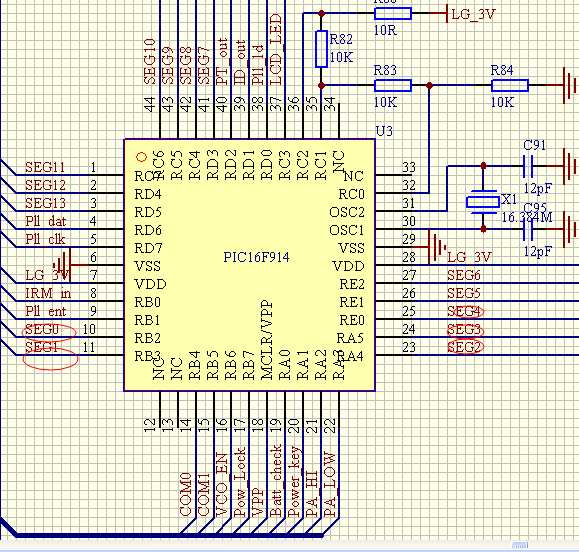
Task: Select the SEG2 net label
Action: (x=464, y=347)
